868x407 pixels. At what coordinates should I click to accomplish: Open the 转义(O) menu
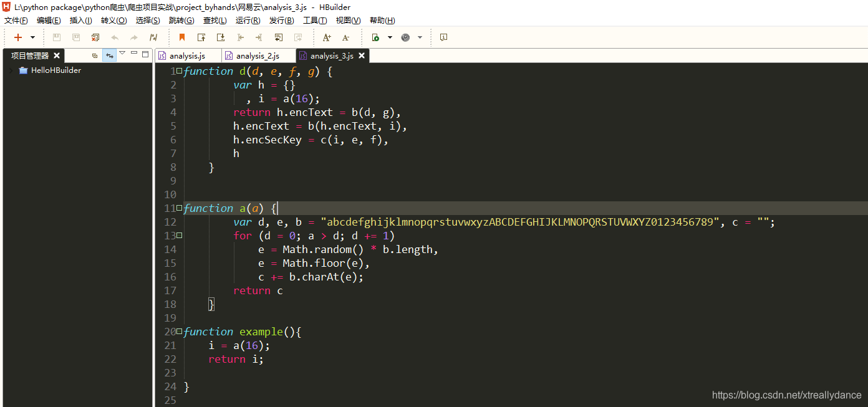click(x=113, y=21)
